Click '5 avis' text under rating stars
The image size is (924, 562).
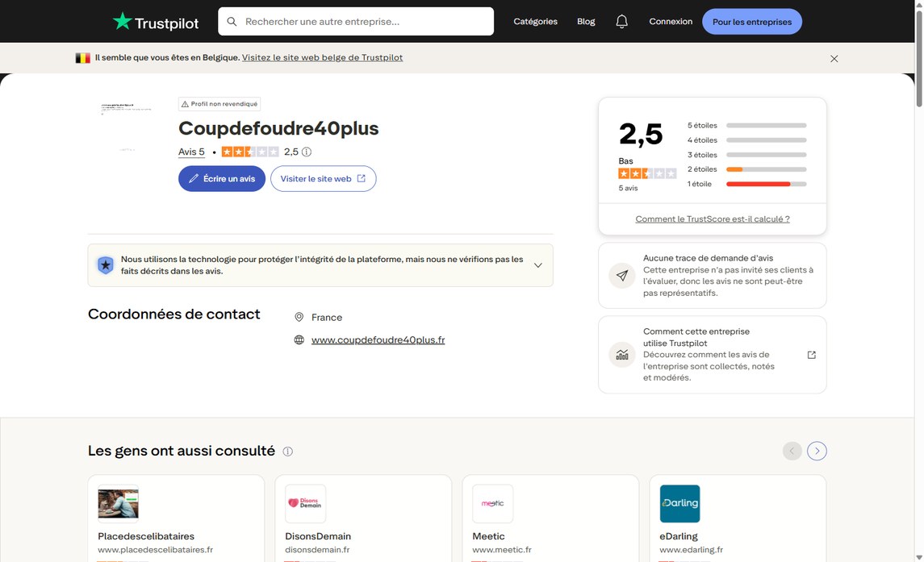(628, 188)
